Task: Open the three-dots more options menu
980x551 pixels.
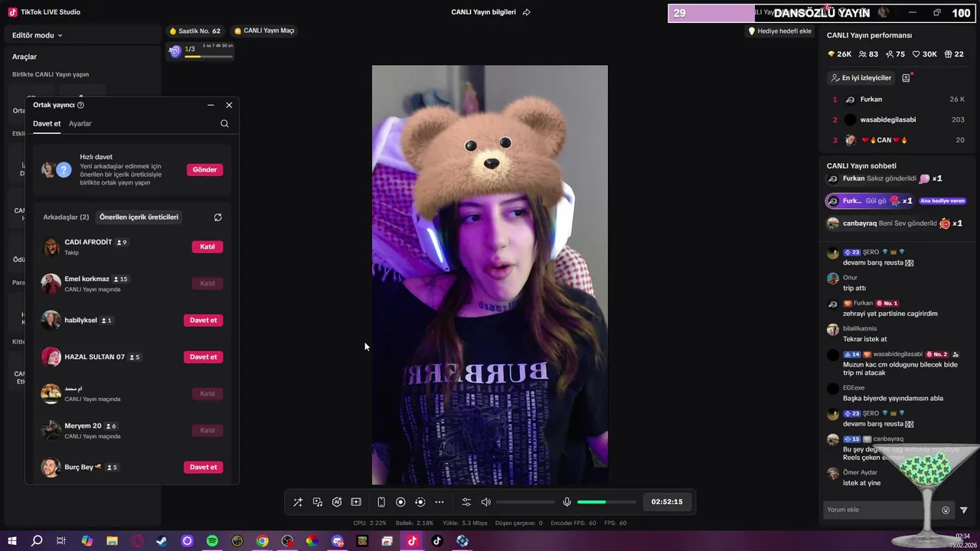Action: point(439,502)
